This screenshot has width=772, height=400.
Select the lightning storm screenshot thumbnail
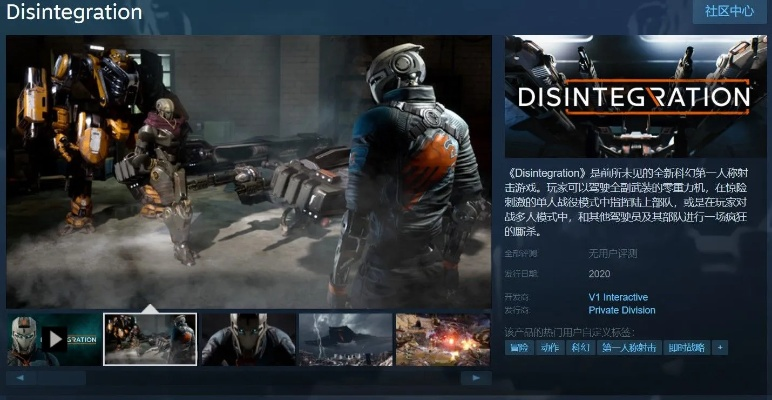(x=345, y=339)
